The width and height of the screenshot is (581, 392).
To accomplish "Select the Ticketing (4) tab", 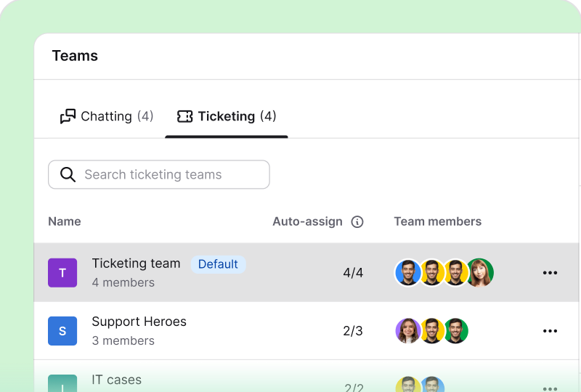I will [227, 116].
